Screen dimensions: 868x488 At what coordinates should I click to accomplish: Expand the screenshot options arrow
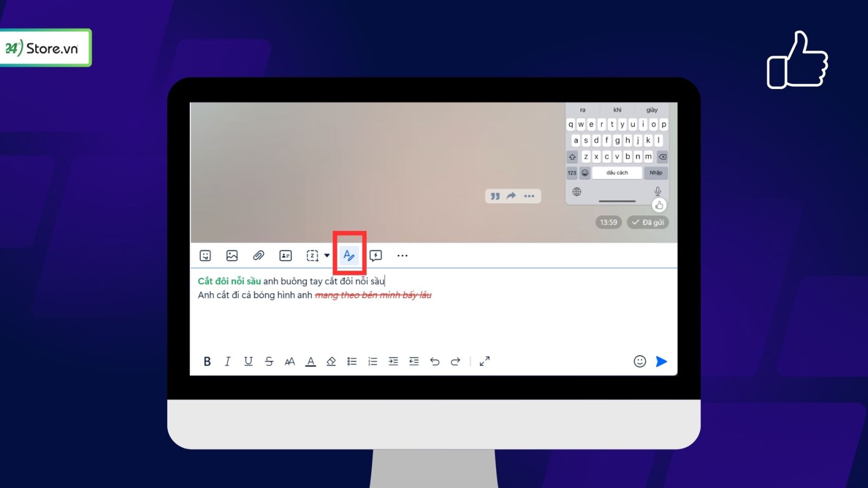pyautogui.click(x=327, y=255)
